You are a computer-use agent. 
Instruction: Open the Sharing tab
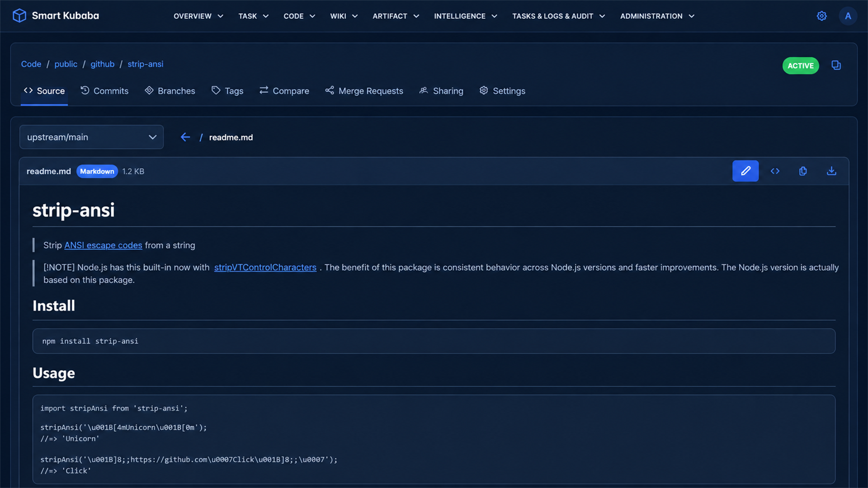[441, 91]
